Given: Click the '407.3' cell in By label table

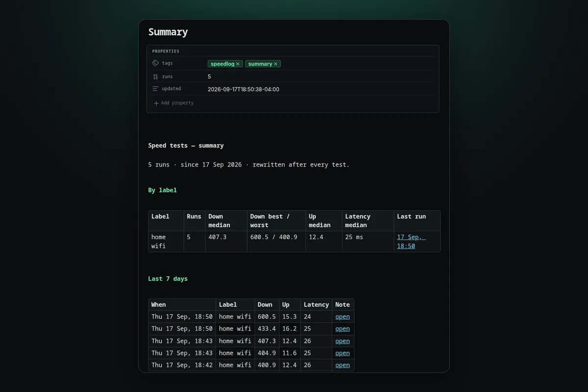Looking at the screenshot, I should (x=226, y=242).
